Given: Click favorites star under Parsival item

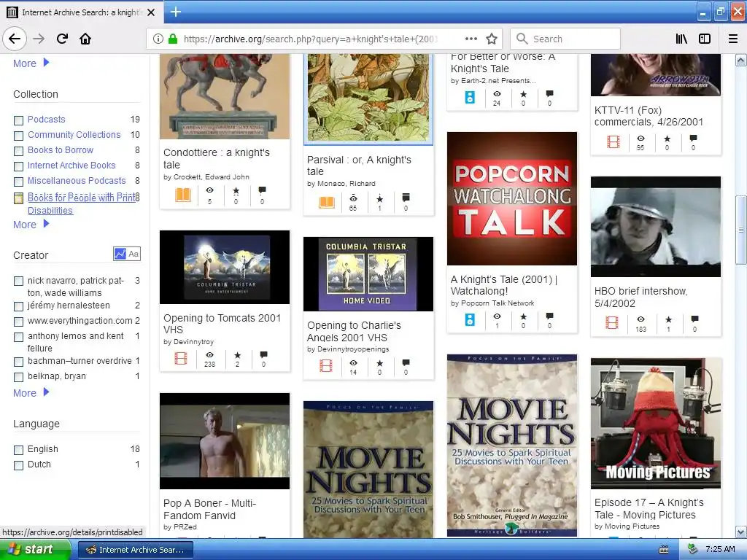Looking at the screenshot, I should coord(379,198).
